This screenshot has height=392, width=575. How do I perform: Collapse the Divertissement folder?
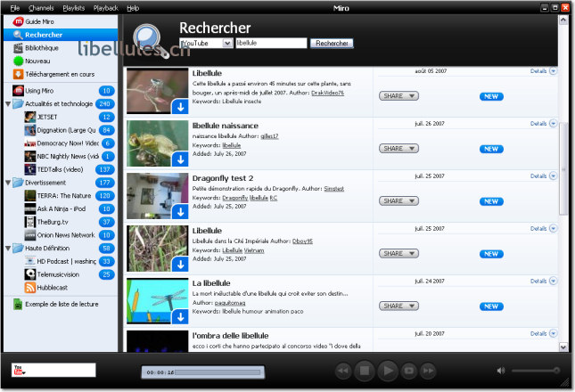tap(8, 183)
